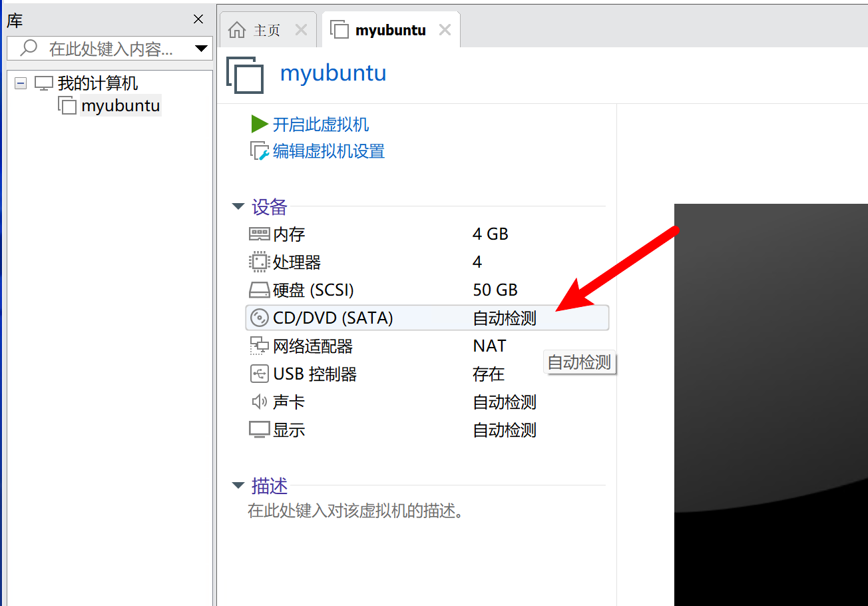Select myubuntu in the library tree
Screen dimensions: 868x606
pyautogui.click(x=120, y=106)
